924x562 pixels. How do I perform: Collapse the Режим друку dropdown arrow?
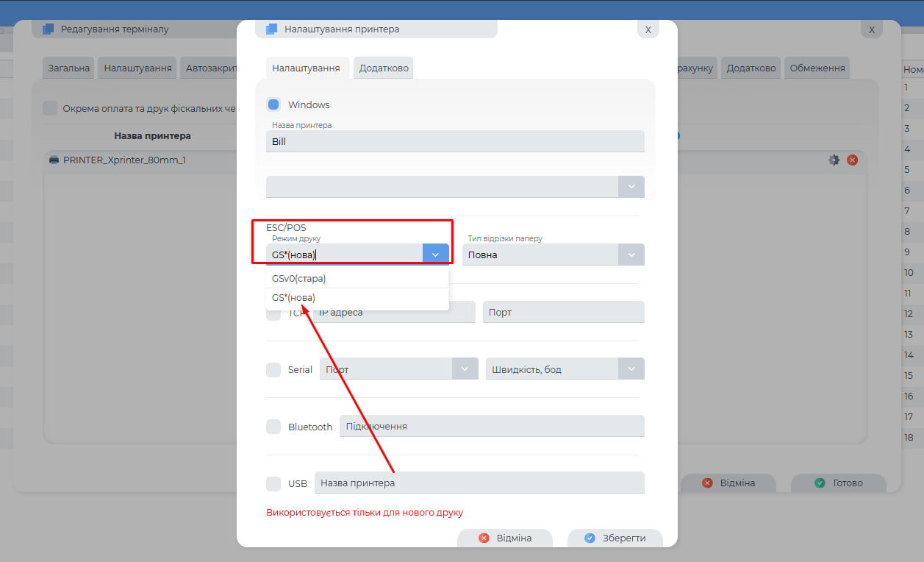[435, 255]
